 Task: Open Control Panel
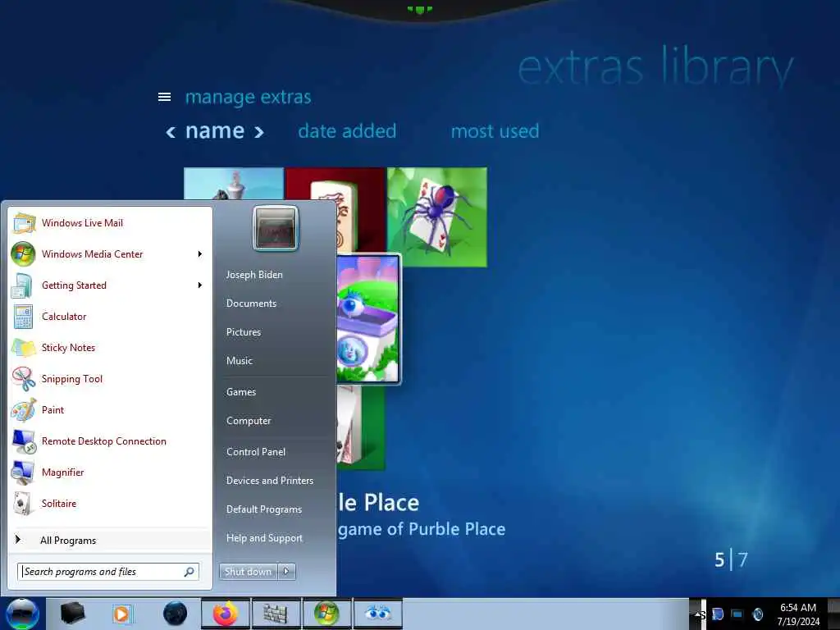click(256, 452)
